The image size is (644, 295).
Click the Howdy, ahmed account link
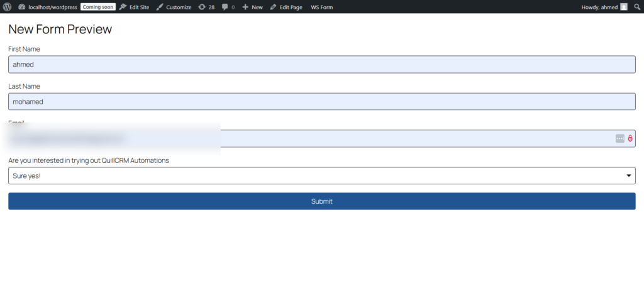coord(598,7)
